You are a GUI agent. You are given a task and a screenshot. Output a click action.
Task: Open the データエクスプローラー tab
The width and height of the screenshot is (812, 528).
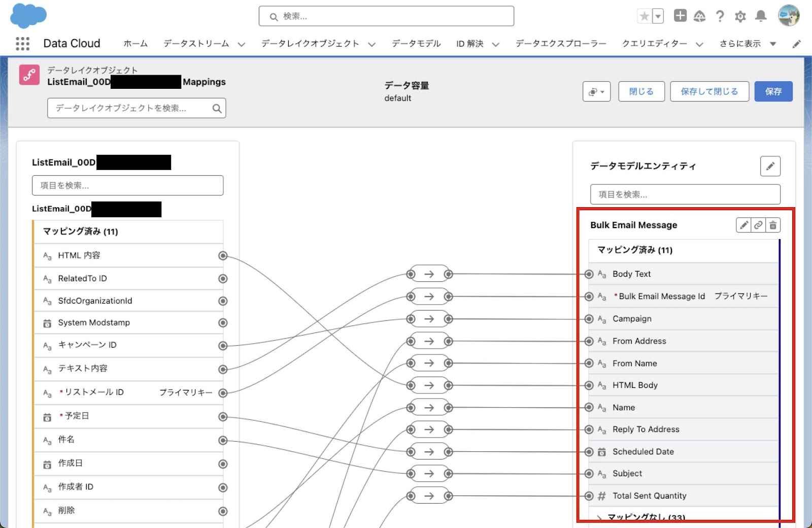tap(561, 44)
